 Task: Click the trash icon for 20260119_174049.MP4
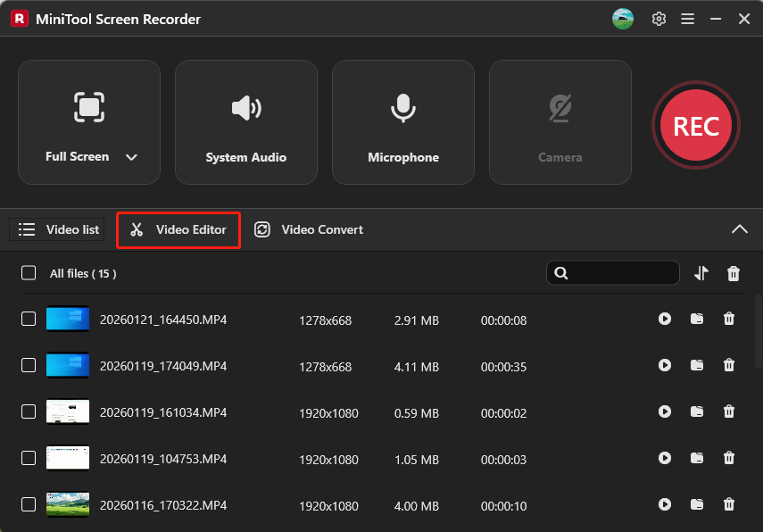(729, 365)
